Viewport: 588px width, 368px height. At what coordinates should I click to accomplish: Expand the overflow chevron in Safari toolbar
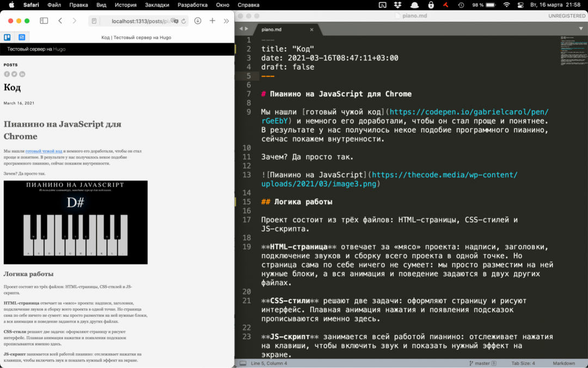(x=226, y=21)
